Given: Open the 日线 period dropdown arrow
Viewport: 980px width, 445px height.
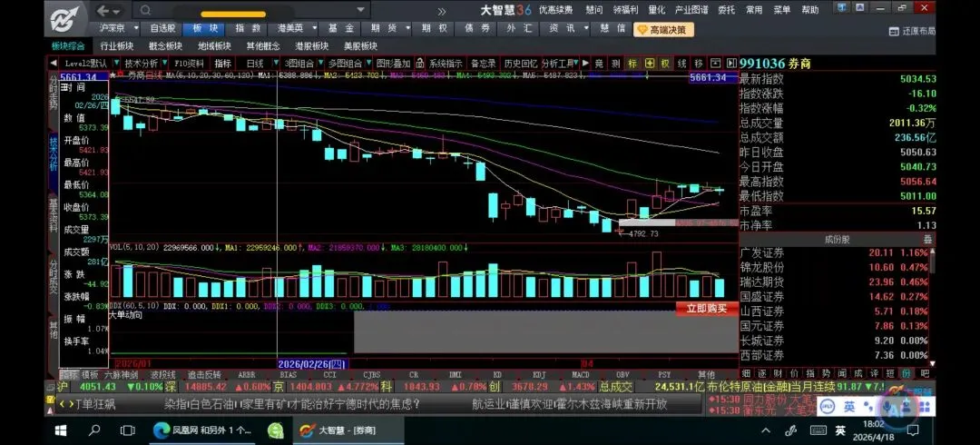Looking at the screenshot, I should coord(278,64).
